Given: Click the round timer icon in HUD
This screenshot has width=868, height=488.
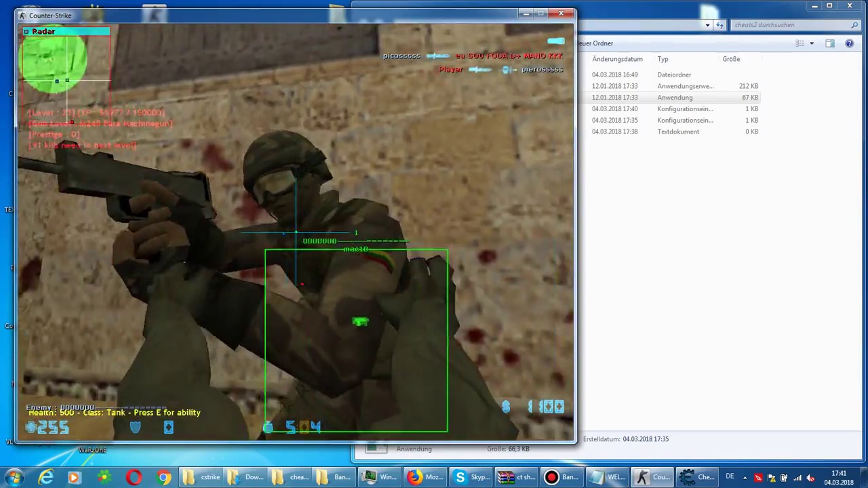Looking at the screenshot, I should 268,427.
